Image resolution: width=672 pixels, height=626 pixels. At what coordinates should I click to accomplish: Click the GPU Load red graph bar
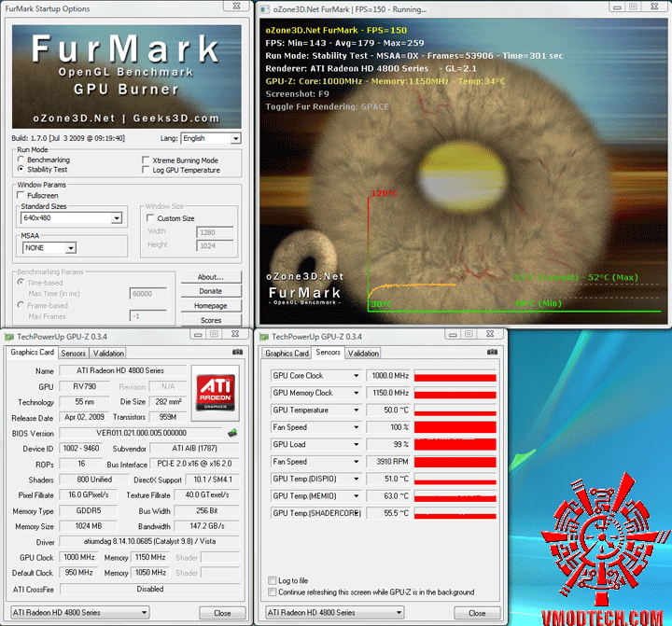[455, 444]
